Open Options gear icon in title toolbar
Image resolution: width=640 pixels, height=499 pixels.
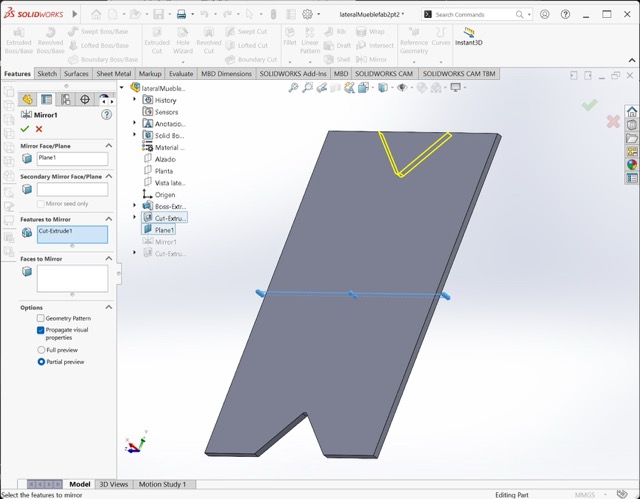(307, 14)
